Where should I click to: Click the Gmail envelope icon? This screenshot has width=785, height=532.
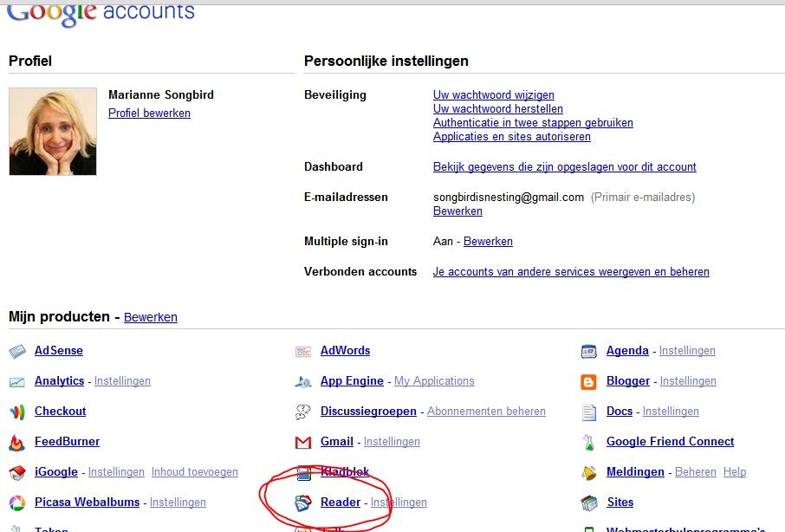303,443
